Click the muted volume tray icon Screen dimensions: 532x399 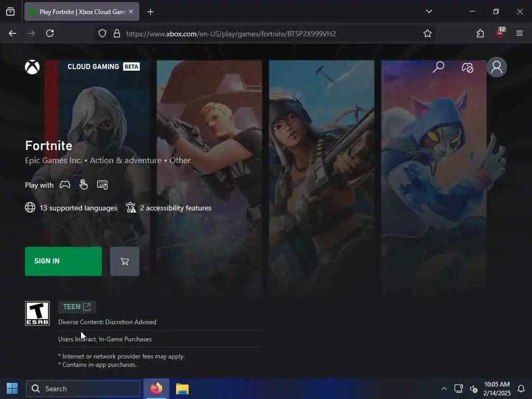[x=474, y=389]
